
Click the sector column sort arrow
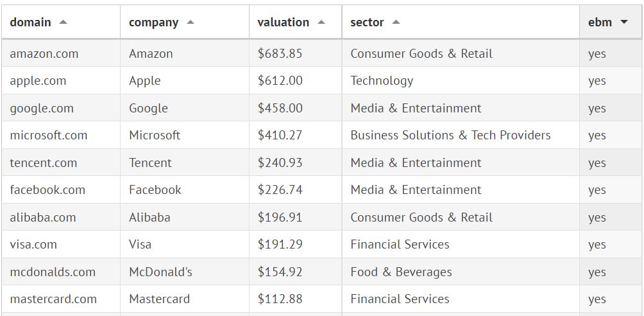click(x=396, y=22)
